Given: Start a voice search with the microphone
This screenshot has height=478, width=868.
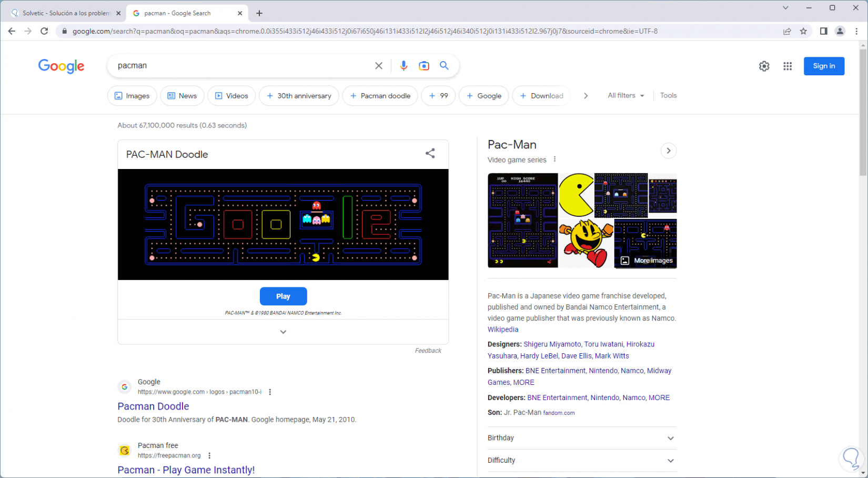Looking at the screenshot, I should 403,66.
